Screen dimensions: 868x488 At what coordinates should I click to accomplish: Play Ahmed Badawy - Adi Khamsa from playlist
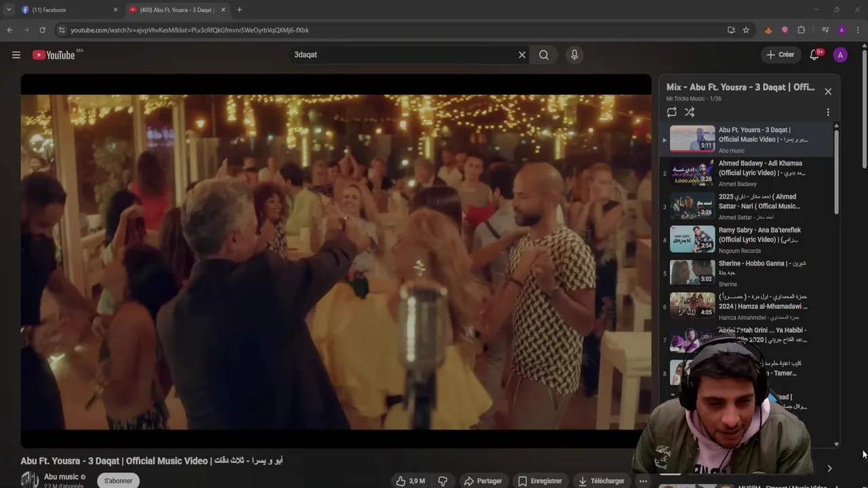tap(746, 173)
